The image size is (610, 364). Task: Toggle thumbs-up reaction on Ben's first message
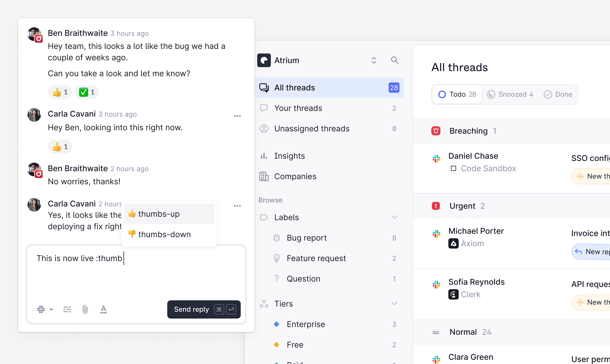coord(60,92)
